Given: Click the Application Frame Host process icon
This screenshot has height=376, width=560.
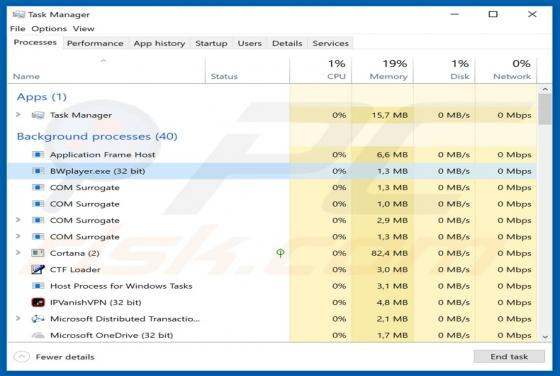Looking at the screenshot, I should click(38, 155).
